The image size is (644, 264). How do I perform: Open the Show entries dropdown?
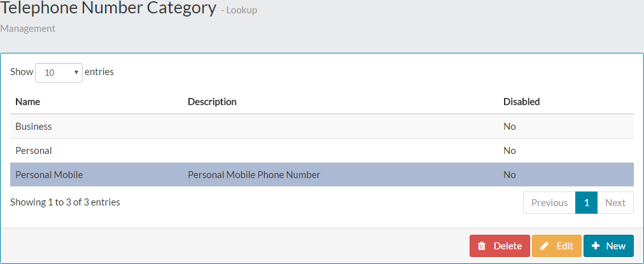[59, 73]
